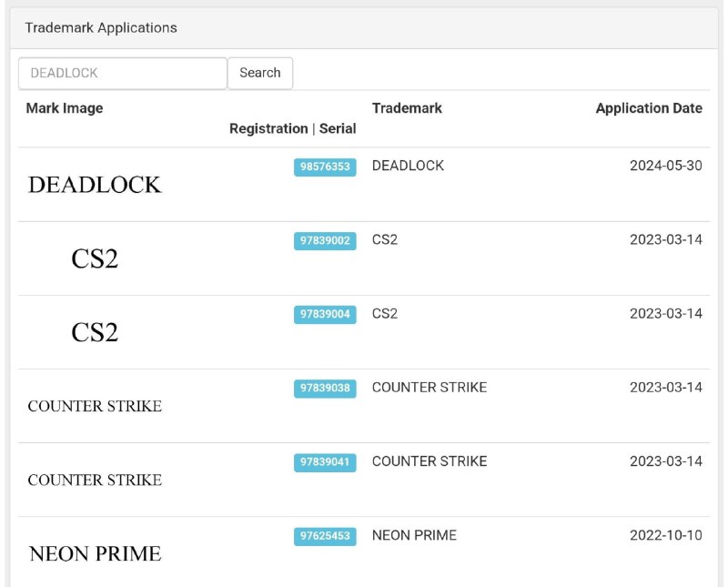
Task: Select the 2024-05-30 application date
Action: (665, 166)
